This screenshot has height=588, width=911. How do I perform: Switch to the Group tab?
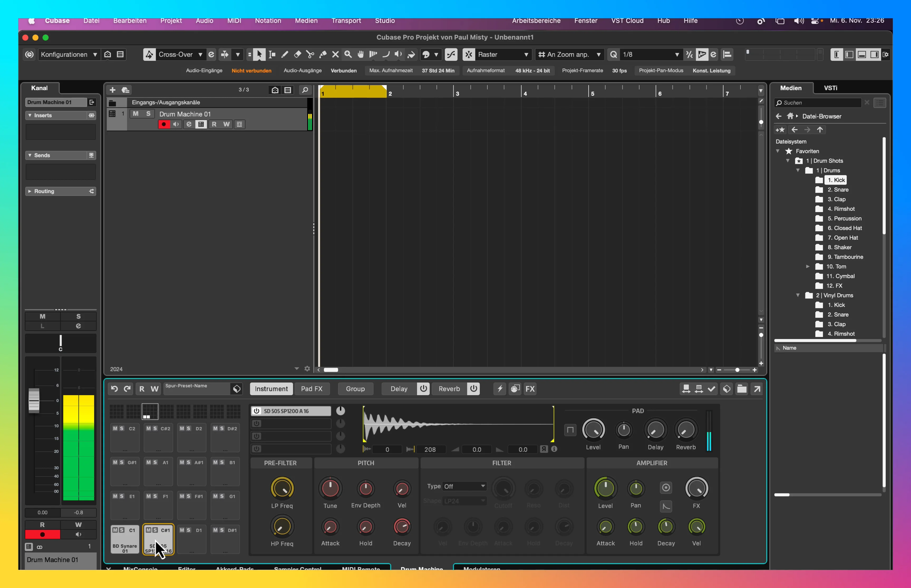[x=355, y=389]
